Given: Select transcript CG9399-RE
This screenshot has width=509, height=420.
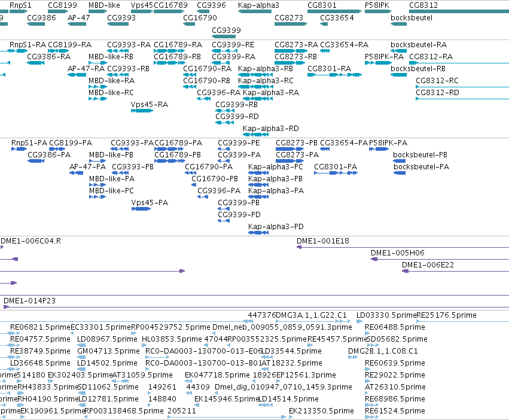Looking at the screenshot, I should pyautogui.click(x=233, y=44).
